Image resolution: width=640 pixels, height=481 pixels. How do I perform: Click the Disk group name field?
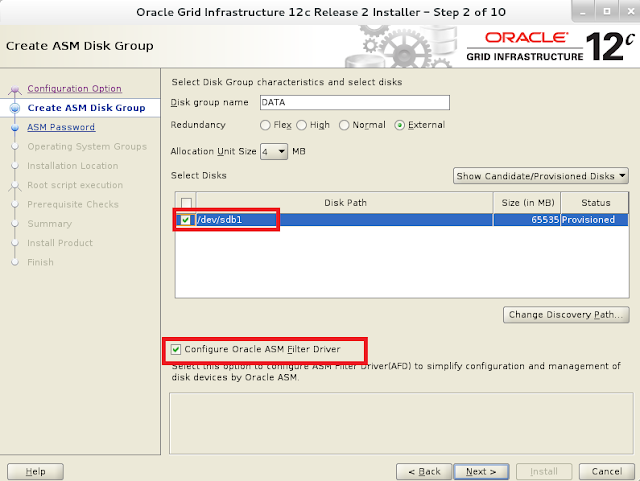[355, 102]
